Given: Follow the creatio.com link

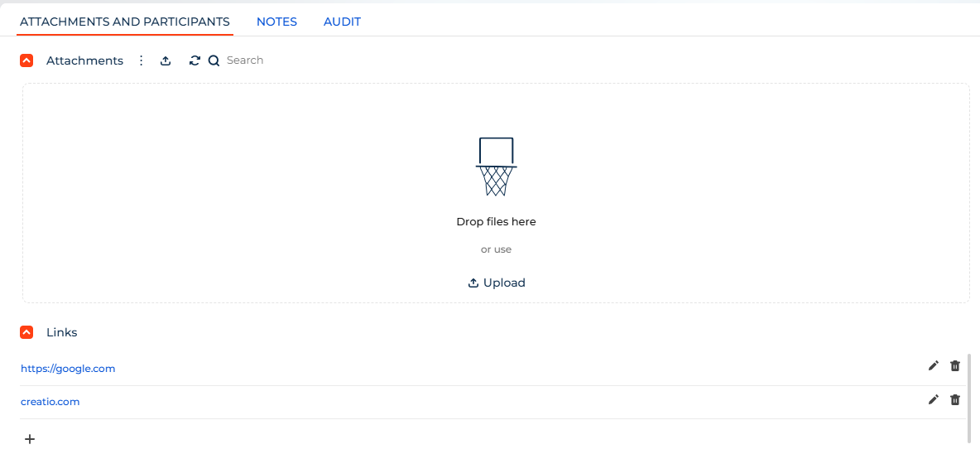Looking at the screenshot, I should pos(50,402).
